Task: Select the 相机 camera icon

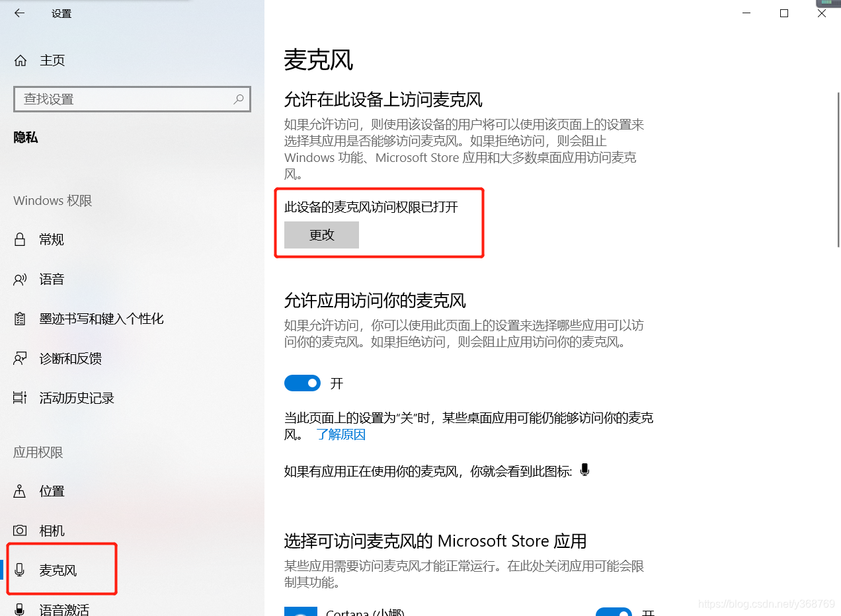Action: click(20, 531)
